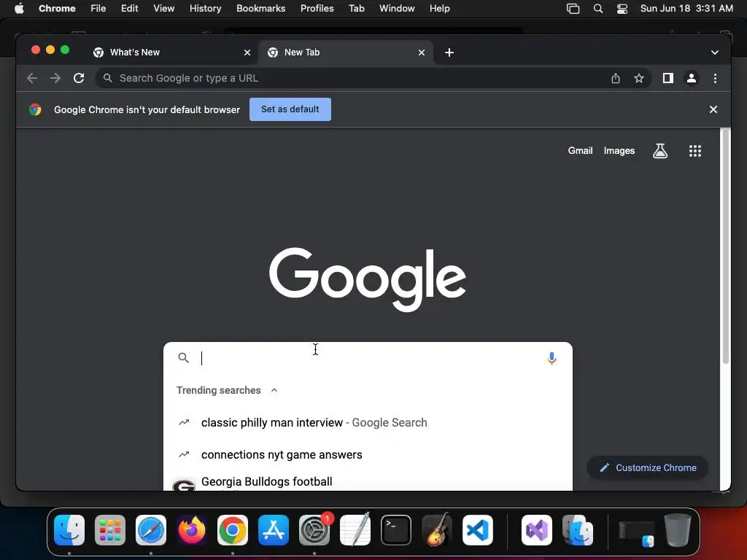The image size is (747, 560).
Task: Open System Settings from the Dock
Action: click(x=314, y=530)
